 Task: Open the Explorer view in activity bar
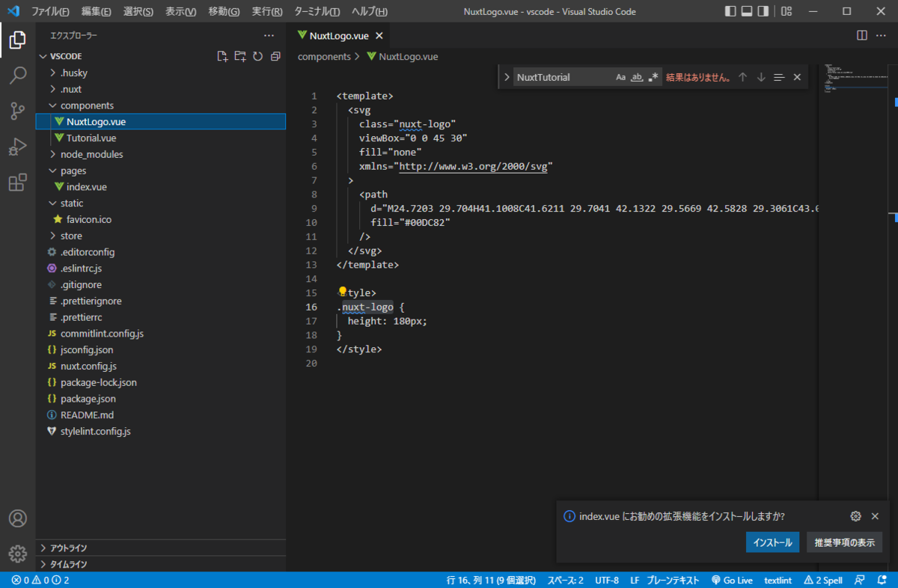tap(17, 40)
